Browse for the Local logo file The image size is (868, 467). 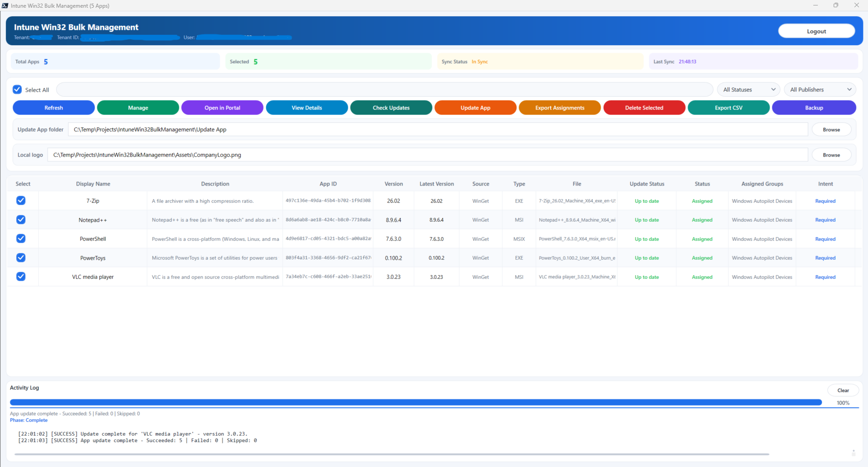831,155
